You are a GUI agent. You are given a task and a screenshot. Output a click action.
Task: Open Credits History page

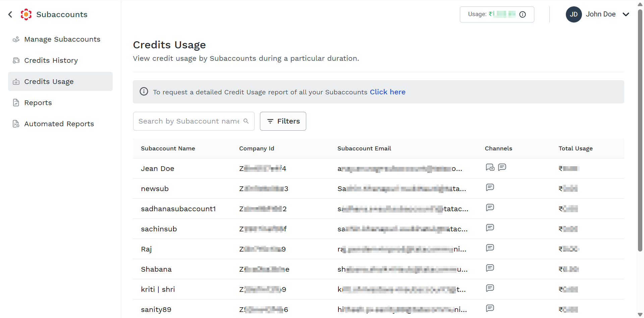click(60, 60)
